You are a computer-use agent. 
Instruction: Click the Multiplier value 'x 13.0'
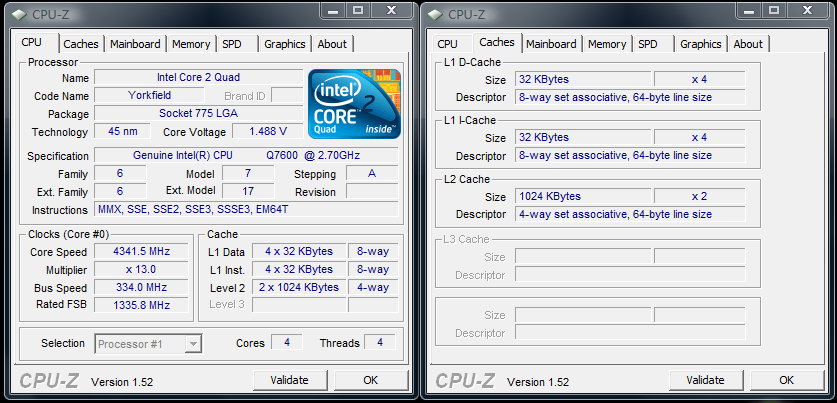tap(141, 269)
